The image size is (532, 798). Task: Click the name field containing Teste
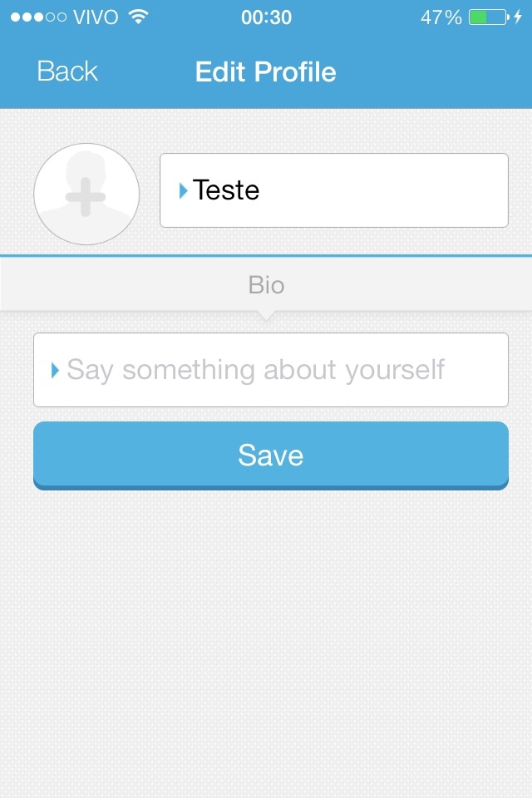[x=334, y=190]
